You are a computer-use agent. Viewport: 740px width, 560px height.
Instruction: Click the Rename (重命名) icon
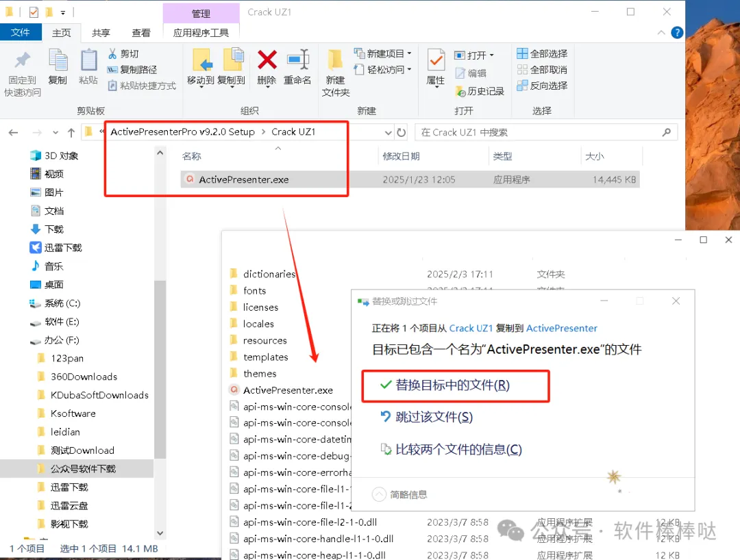298,60
